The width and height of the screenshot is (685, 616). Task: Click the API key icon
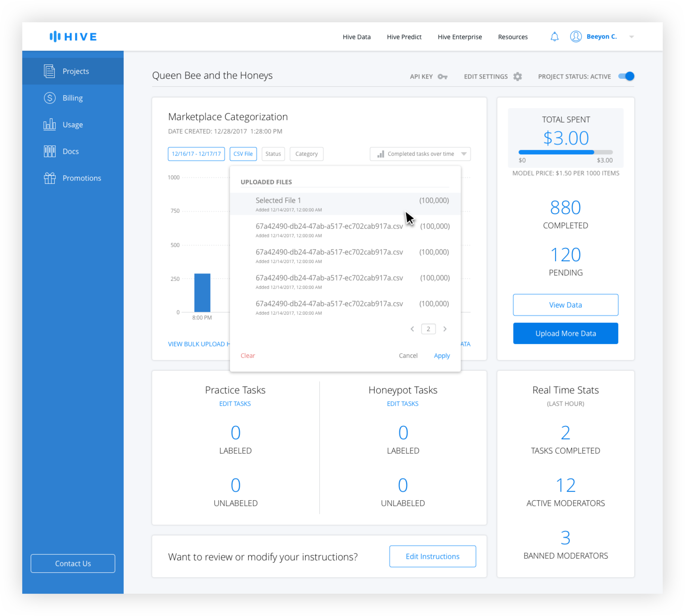[442, 77]
